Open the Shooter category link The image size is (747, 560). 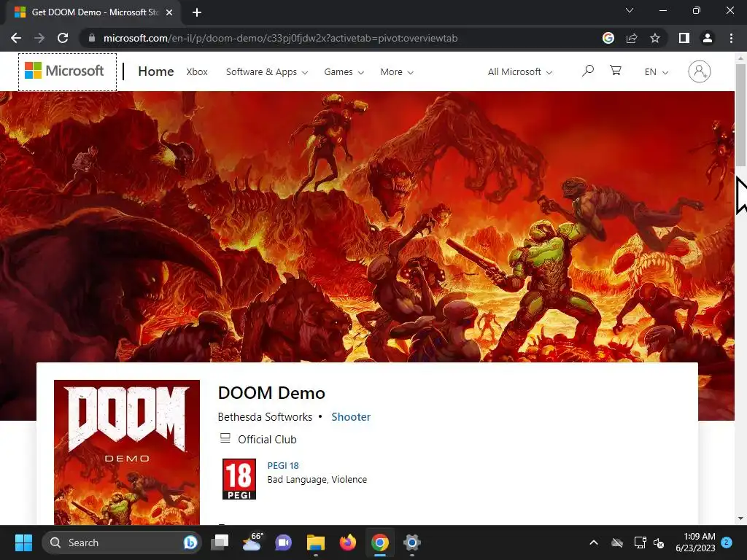click(351, 416)
